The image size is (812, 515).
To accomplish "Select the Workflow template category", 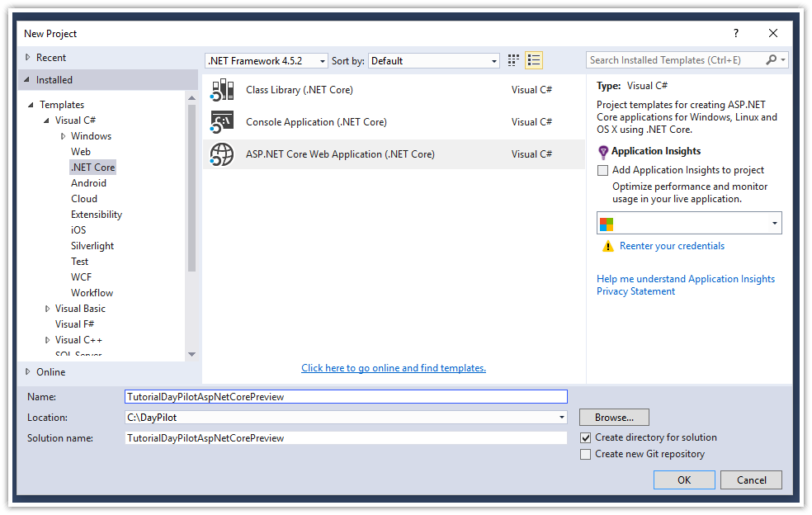I will [92, 293].
